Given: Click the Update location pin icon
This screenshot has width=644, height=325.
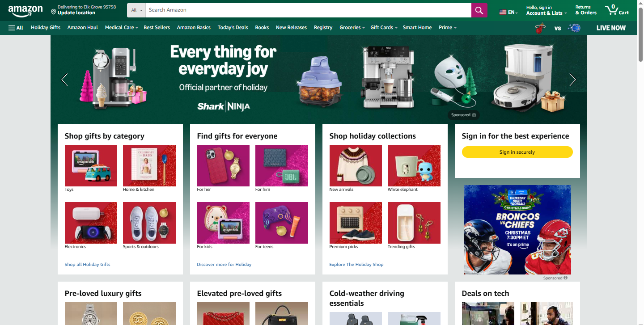Looking at the screenshot, I should [54, 10].
